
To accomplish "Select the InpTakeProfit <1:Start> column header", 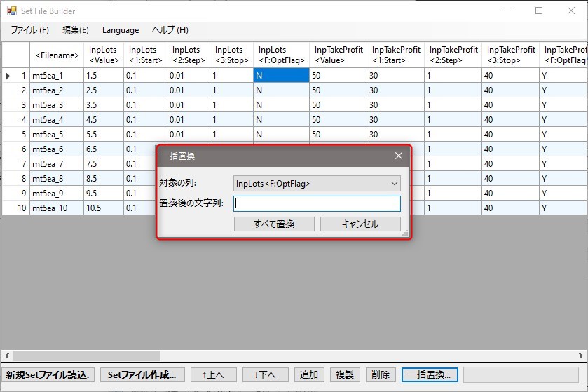I will pos(396,55).
